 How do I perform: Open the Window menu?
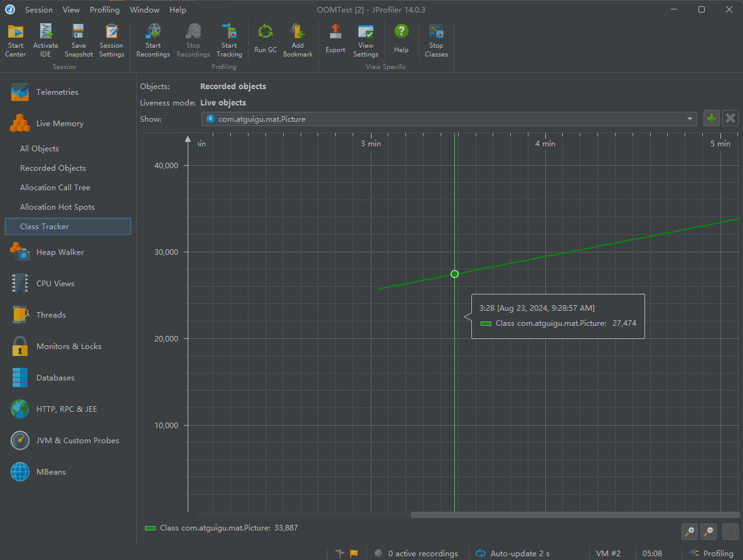(x=144, y=9)
